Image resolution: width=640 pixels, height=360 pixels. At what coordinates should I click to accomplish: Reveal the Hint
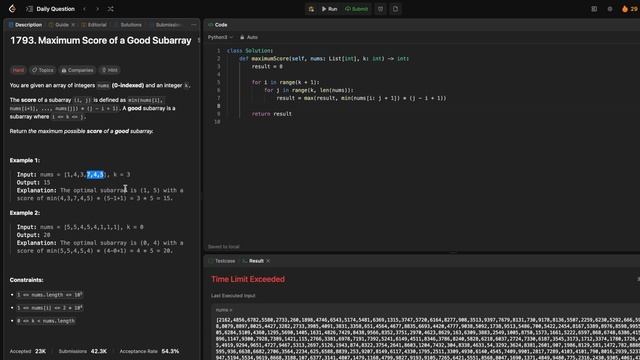click(x=109, y=70)
